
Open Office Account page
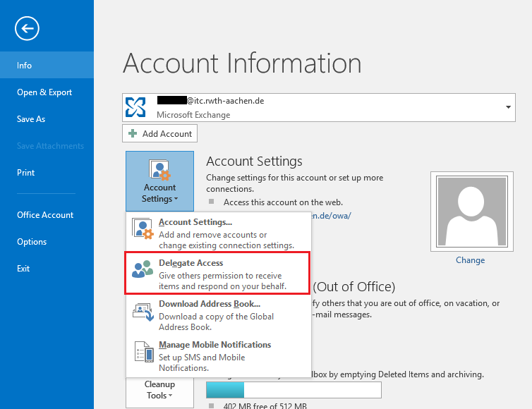click(45, 215)
